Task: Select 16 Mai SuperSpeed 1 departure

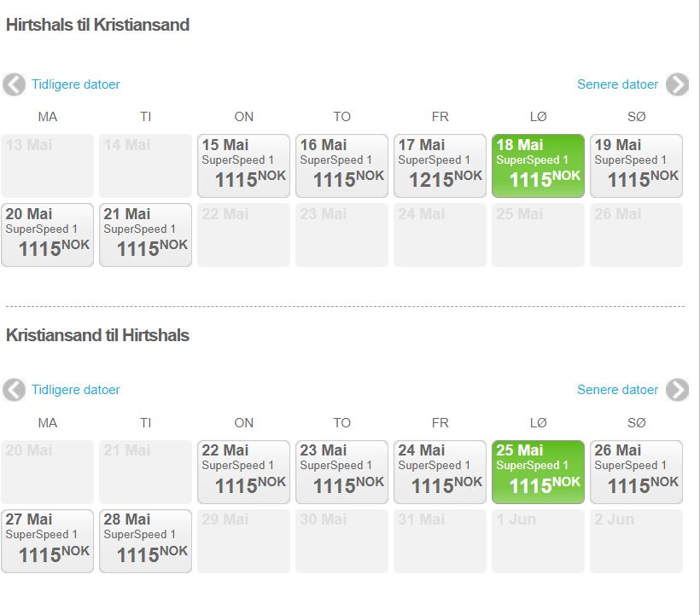Action: click(341, 165)
